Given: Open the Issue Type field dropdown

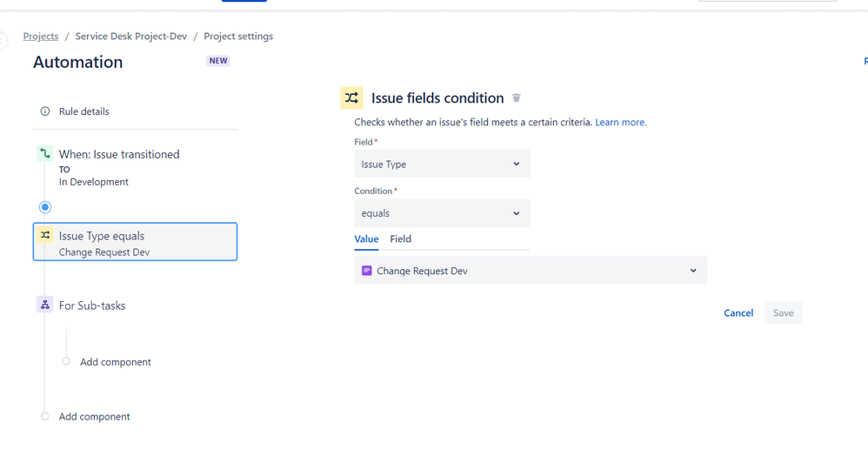Looking at the screenshot, I should point(442,164).
